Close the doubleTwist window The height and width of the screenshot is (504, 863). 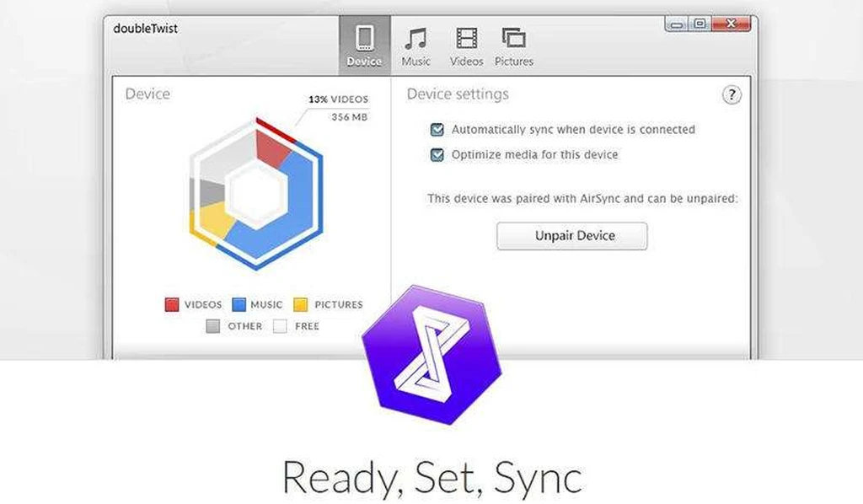click(731, 24)
